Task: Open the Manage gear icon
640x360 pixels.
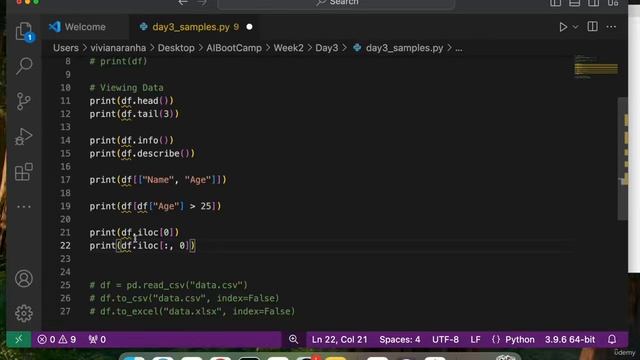Action: click(x=24, y=313)
